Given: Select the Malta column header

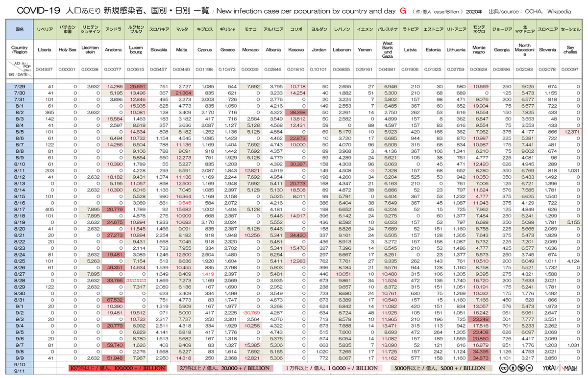Looking at the screenshot, I should (x=181, y=49).
